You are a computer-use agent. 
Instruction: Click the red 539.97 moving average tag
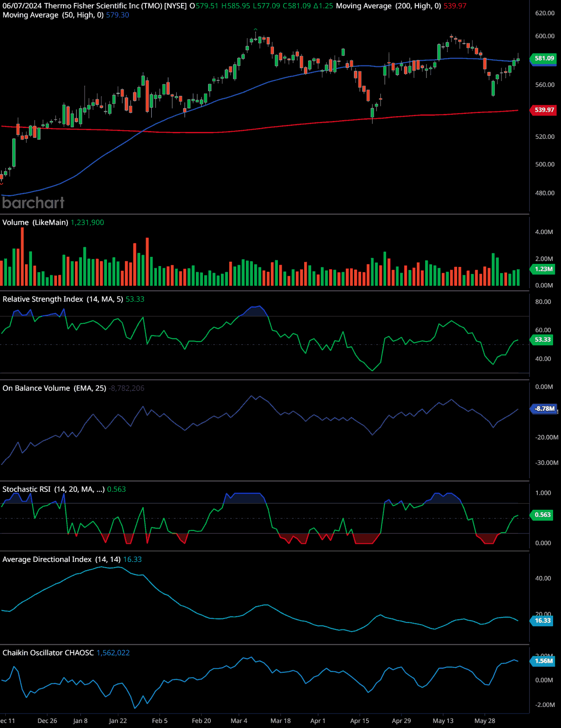coord(544,110)
